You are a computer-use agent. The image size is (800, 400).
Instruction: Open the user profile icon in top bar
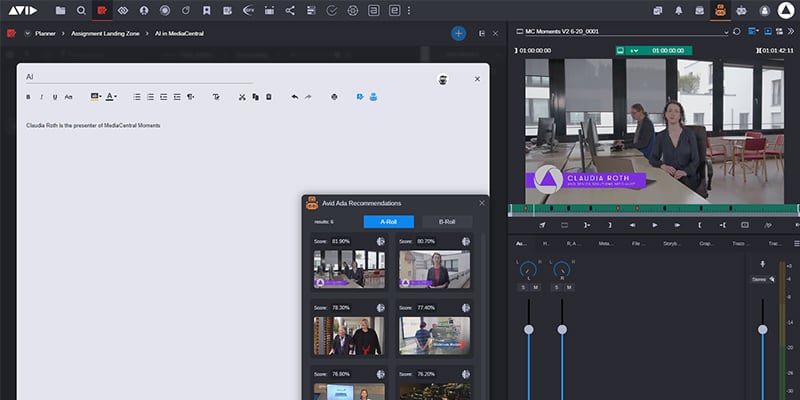pyautogui.click(x=764, y=10)
